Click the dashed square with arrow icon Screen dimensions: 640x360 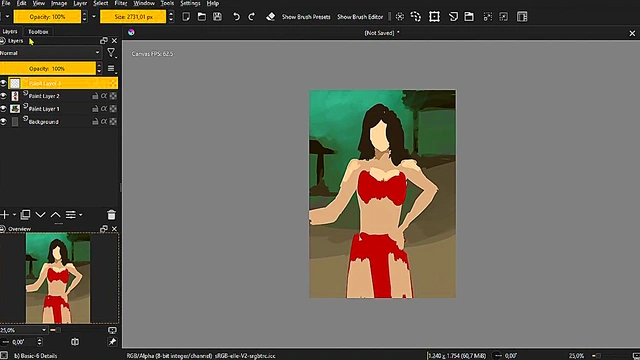[x=504, y=17]
